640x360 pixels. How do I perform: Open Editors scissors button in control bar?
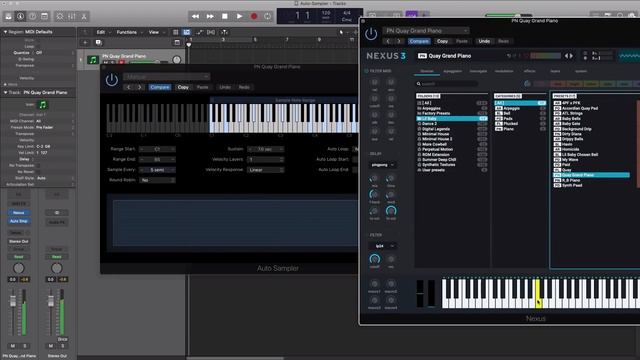pyautogui.click(x=84, y=16)
